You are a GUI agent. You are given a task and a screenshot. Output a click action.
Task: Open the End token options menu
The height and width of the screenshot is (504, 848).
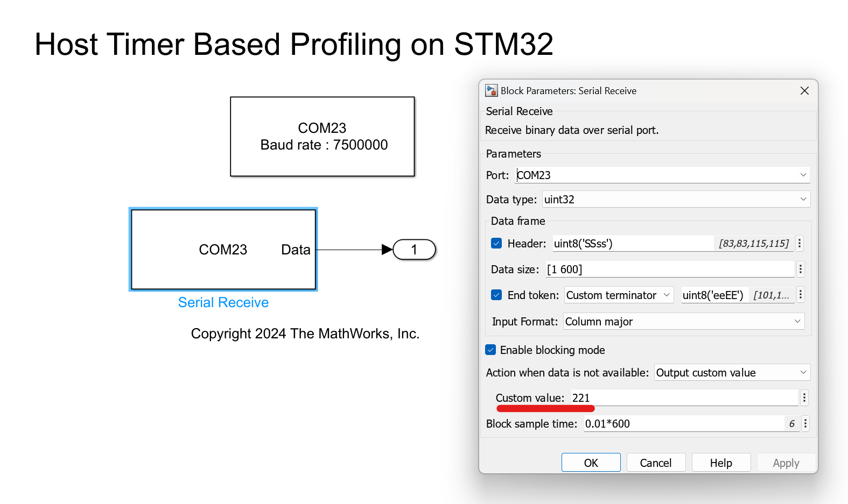click(x=801, y=295)
